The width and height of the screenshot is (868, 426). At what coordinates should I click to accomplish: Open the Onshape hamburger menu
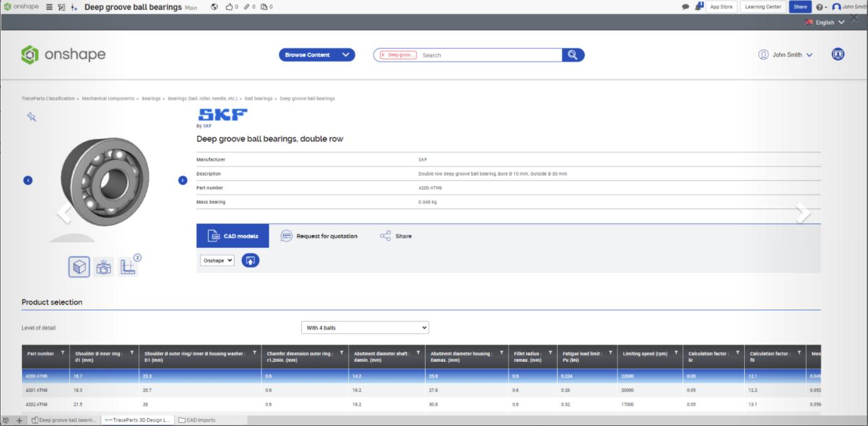[x=49, y=7]
